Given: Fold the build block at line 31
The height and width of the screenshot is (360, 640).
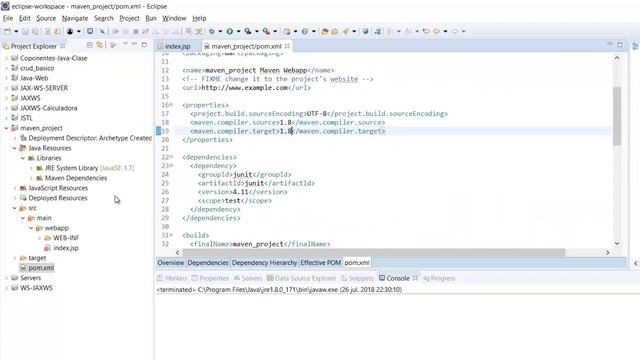Looking at the screenshot, I should (171, 235).
